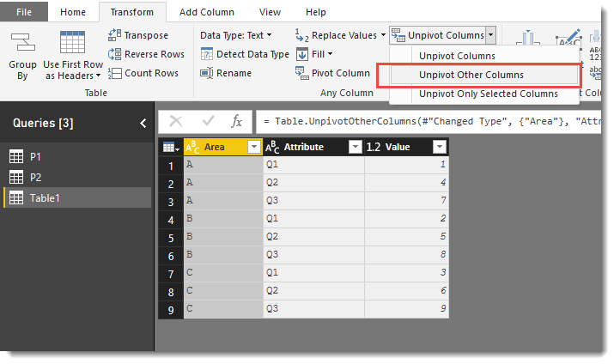Viewport: 614px width, 364px height.
Task: Click Detect Data Type icon
Action: pos(206,54)
